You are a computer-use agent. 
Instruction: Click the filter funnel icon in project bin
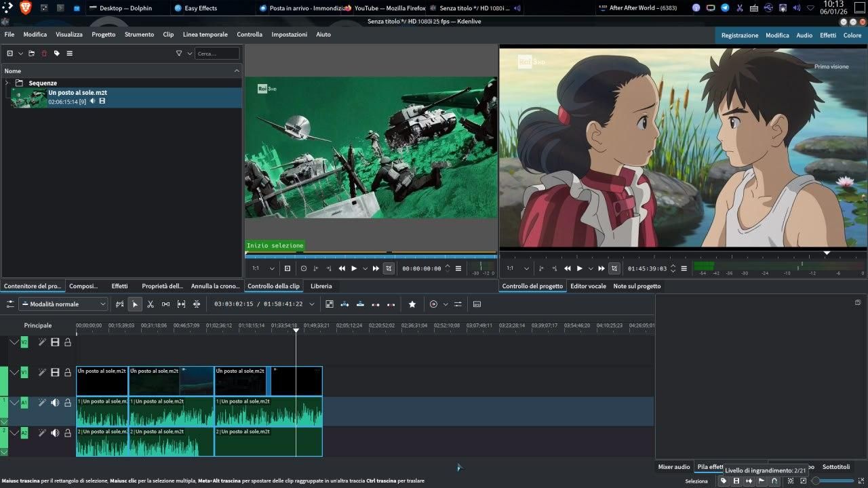click(x=179, y=53)
